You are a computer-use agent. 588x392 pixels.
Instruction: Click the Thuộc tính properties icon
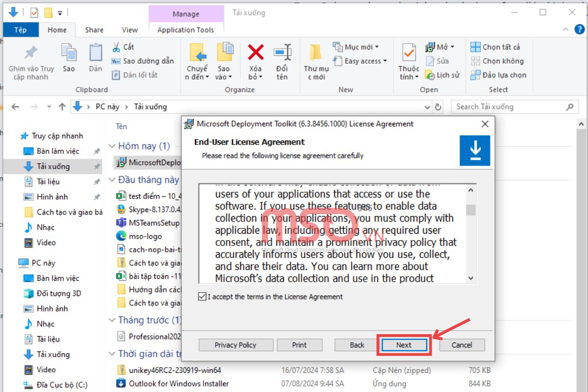[x=409, y=53]
